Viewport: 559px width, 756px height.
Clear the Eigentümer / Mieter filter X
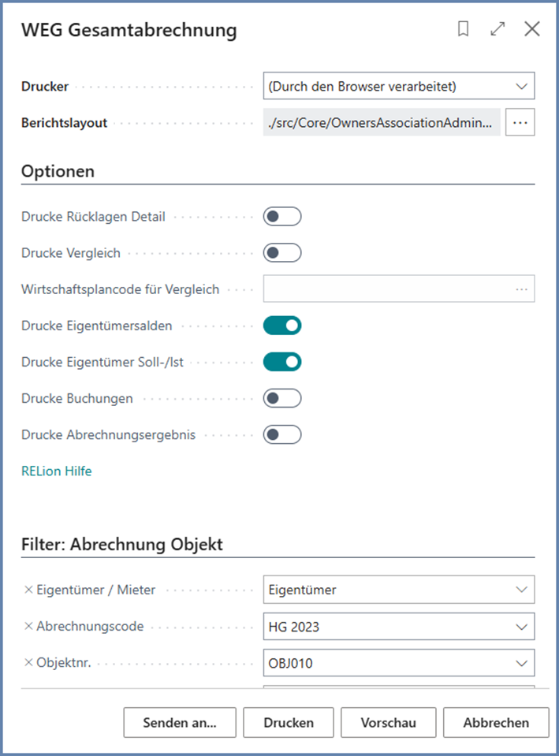click(x=28, y=589)
